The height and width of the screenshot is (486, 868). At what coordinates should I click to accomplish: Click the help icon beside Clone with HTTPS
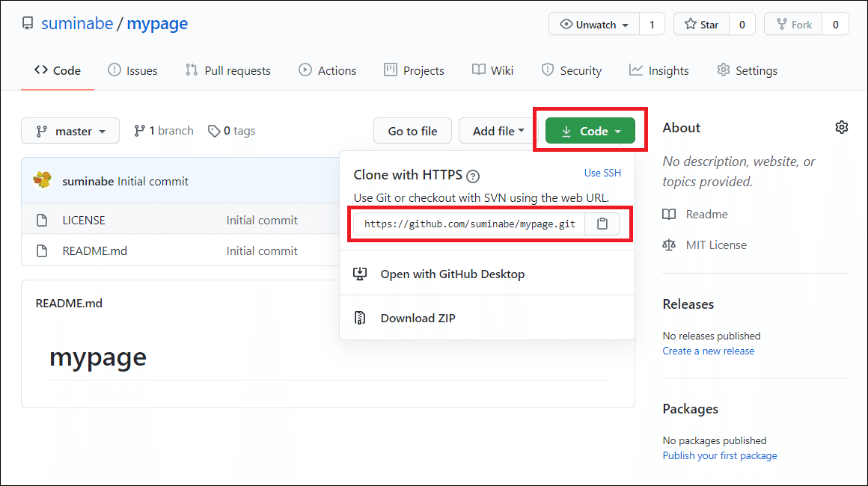473,177
